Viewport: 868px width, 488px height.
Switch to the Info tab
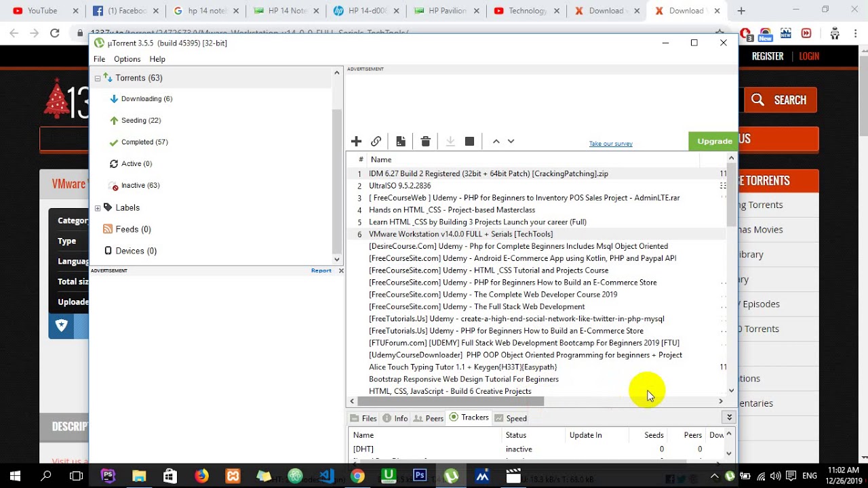pyautogui.click(x=395, y=418)
